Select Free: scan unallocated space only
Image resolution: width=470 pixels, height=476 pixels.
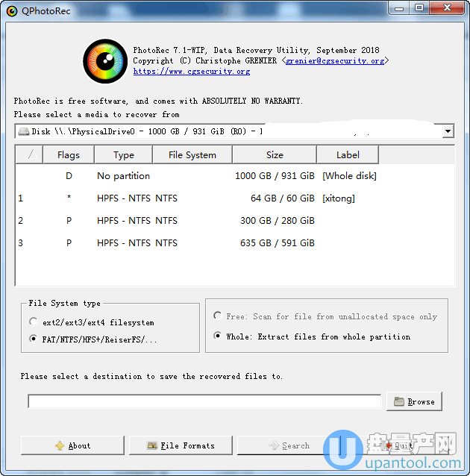325,316
